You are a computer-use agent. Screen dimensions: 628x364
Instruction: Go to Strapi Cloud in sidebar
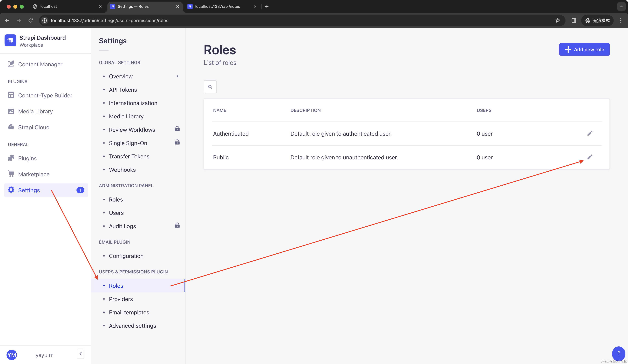[x=34, y=127]
